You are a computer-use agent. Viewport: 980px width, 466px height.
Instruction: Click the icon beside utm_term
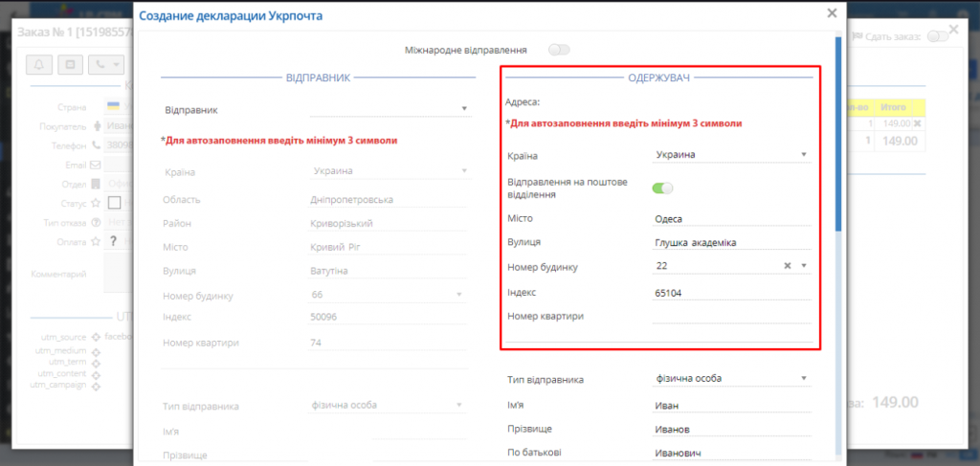point(96,364)
